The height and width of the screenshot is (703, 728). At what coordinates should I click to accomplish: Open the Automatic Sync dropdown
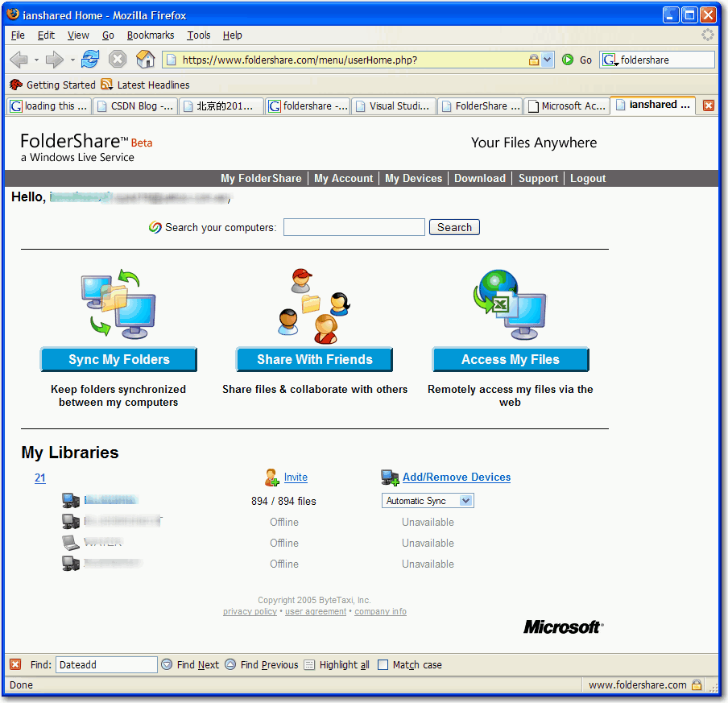pyautogui.click(x=428, y=501)
